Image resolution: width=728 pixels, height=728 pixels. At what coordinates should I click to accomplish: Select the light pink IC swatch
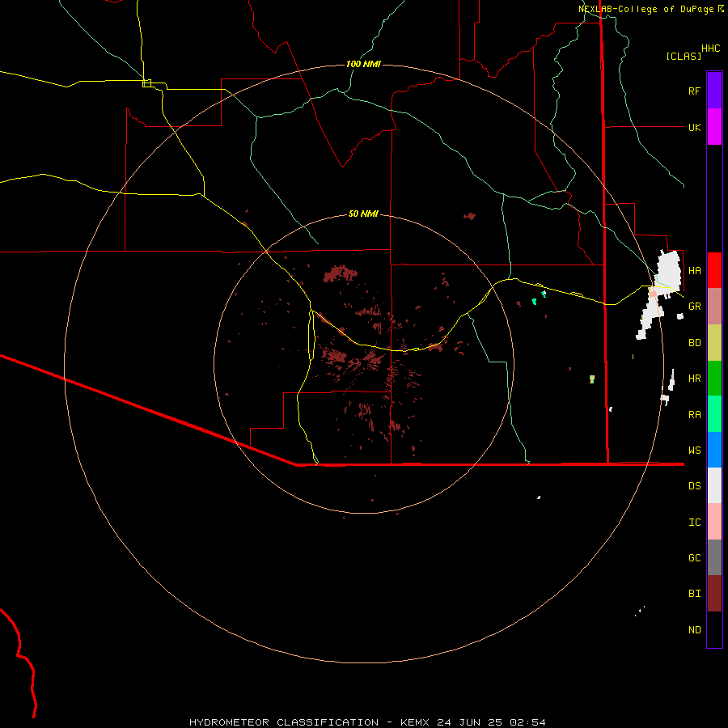[x=714, y=522]
